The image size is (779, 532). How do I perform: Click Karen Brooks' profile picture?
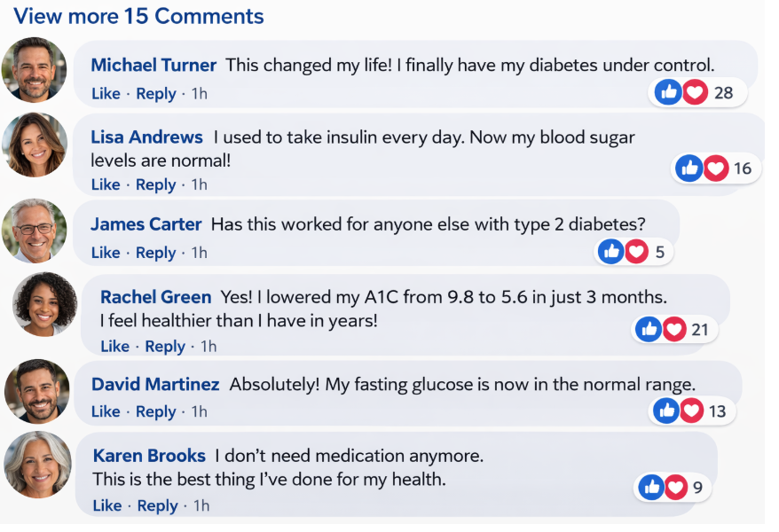[x=37, y=465]
